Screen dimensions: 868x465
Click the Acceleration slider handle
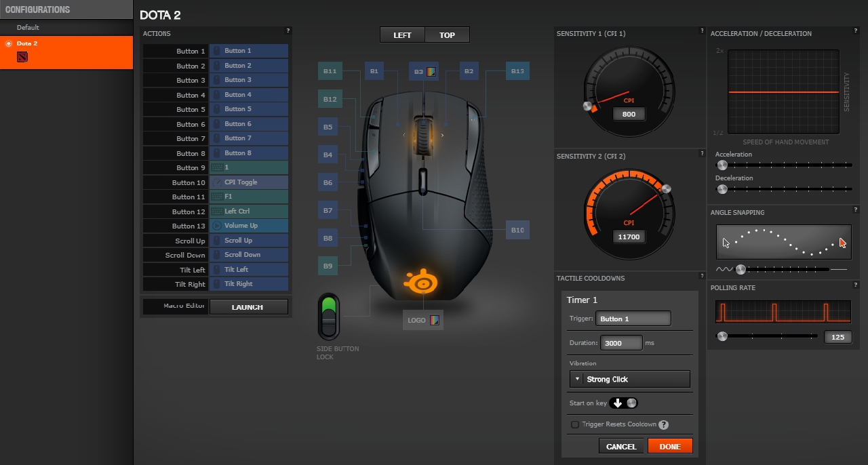click(x=722, y=165)
